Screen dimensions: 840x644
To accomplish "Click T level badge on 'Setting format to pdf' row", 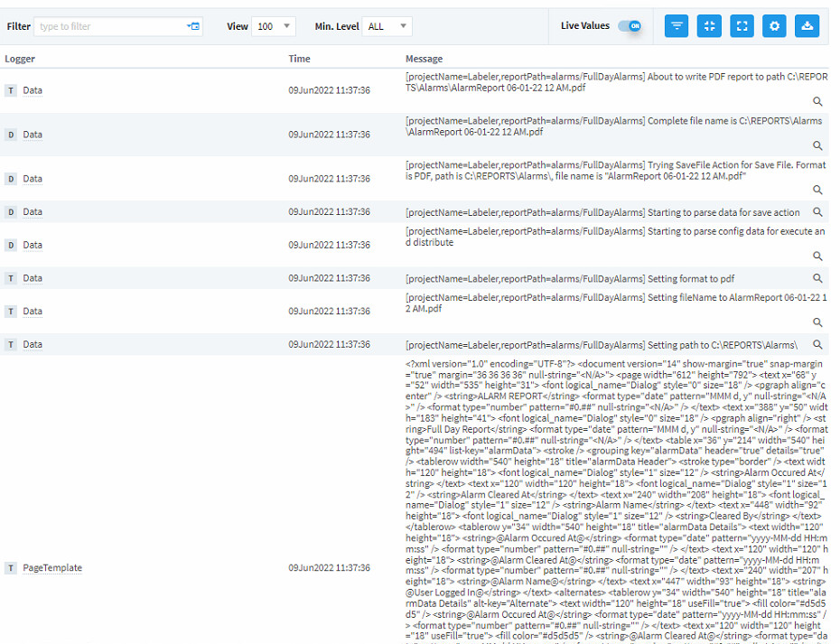I will (x=11, y=278).
